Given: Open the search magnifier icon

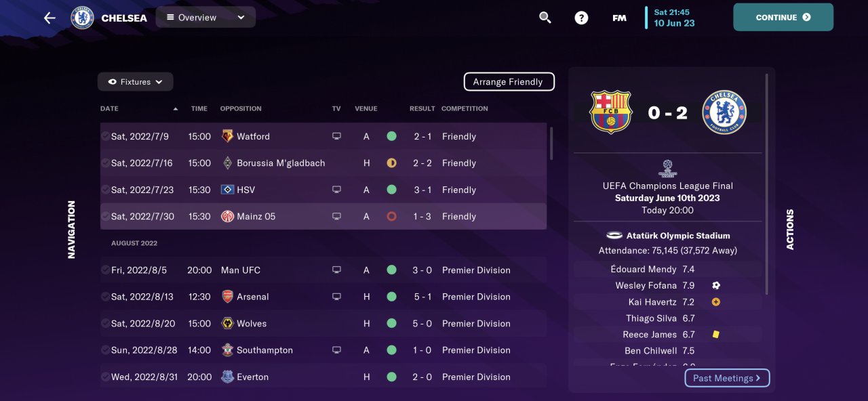Looking at the screenshot, I should pos(545,18).
